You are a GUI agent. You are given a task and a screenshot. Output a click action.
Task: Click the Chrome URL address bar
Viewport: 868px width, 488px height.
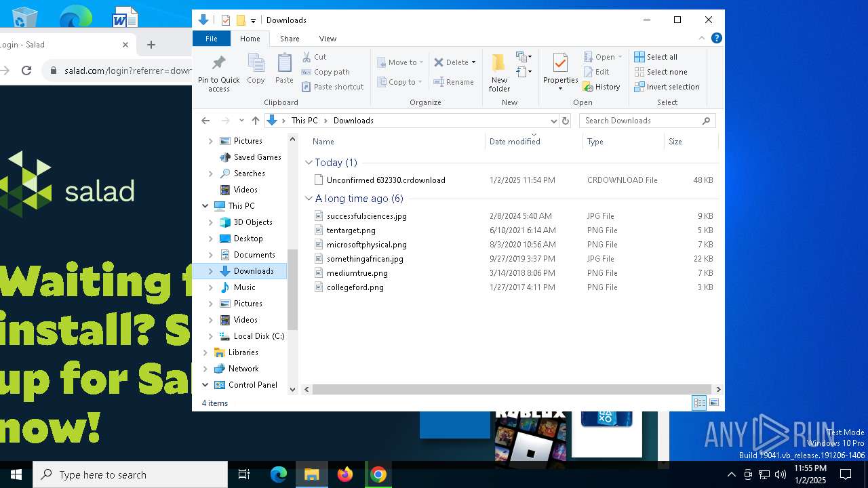click(117, 70)
